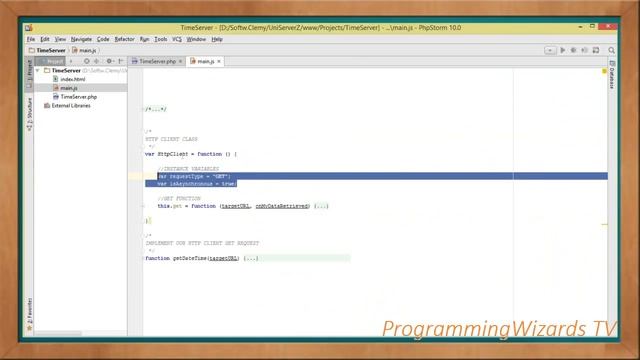The width and height of the screenshot is (640, 360).
Task: Open the File menu
Action: [x=31, y=39]
